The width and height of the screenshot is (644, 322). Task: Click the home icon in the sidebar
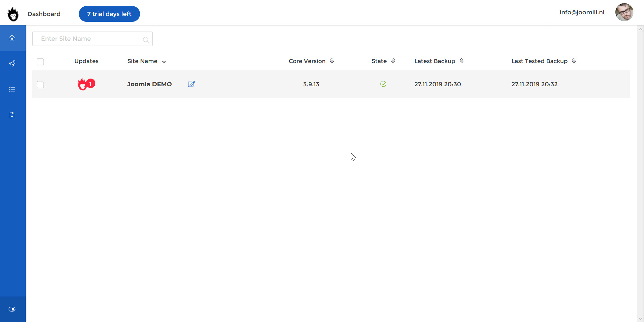pyautogui.click(x=12, y=38)
